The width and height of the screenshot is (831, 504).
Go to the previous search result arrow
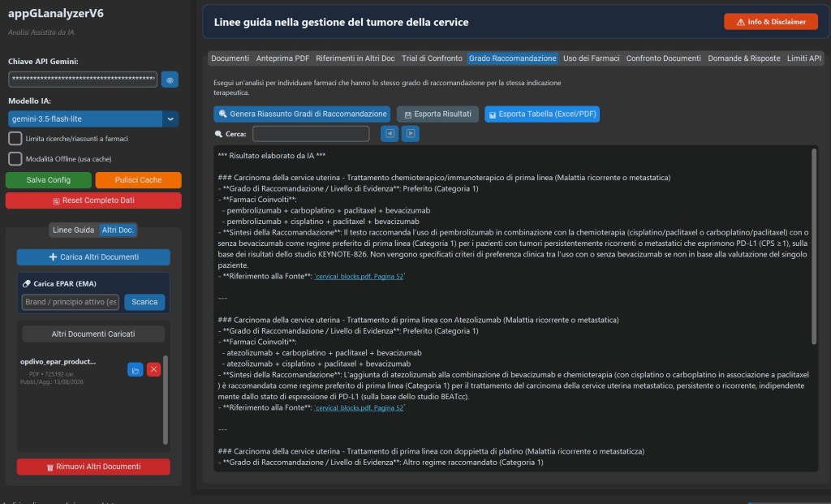coord(390,134)
